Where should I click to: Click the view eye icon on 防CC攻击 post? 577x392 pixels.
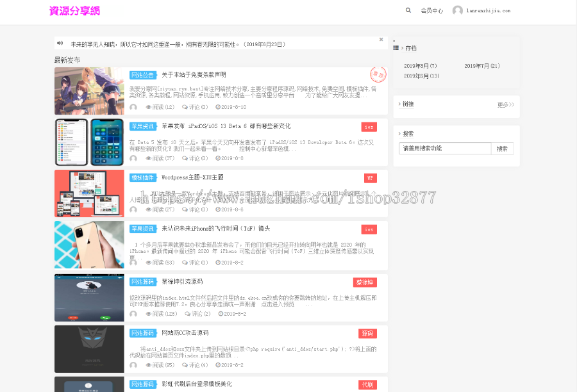point(149,365)
